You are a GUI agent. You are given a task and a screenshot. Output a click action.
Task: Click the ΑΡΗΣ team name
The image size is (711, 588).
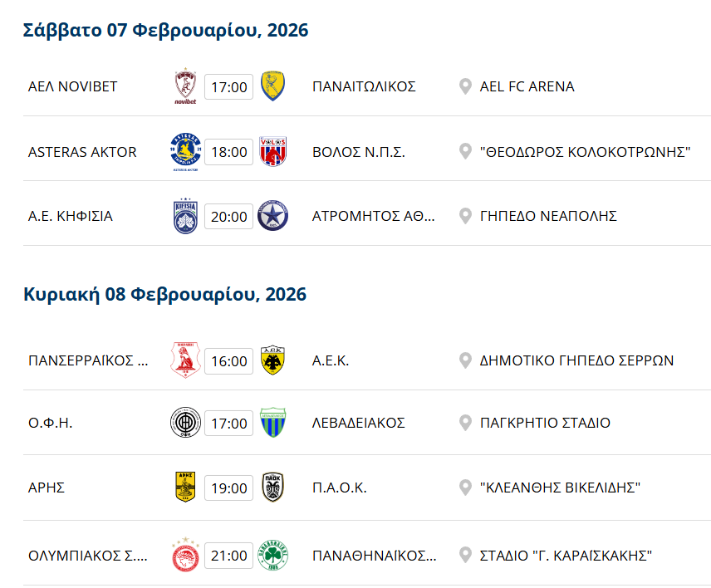tap(47, 488)
